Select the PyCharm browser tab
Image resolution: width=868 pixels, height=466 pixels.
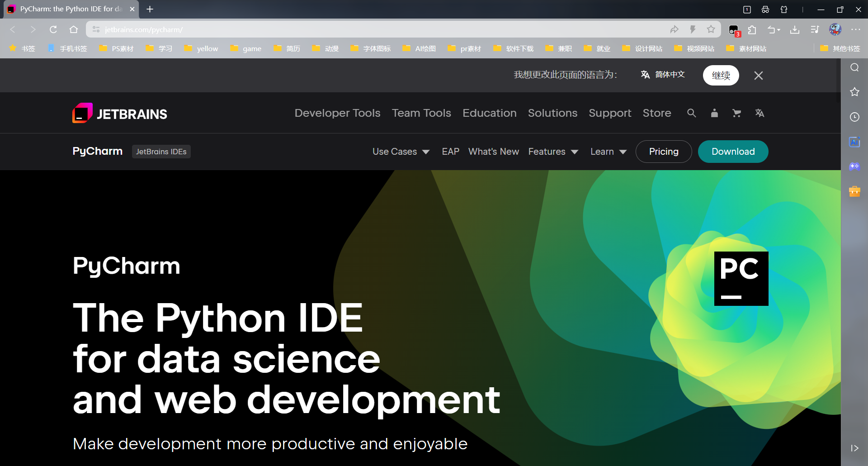pyautogui.click(x=71, y=9)
